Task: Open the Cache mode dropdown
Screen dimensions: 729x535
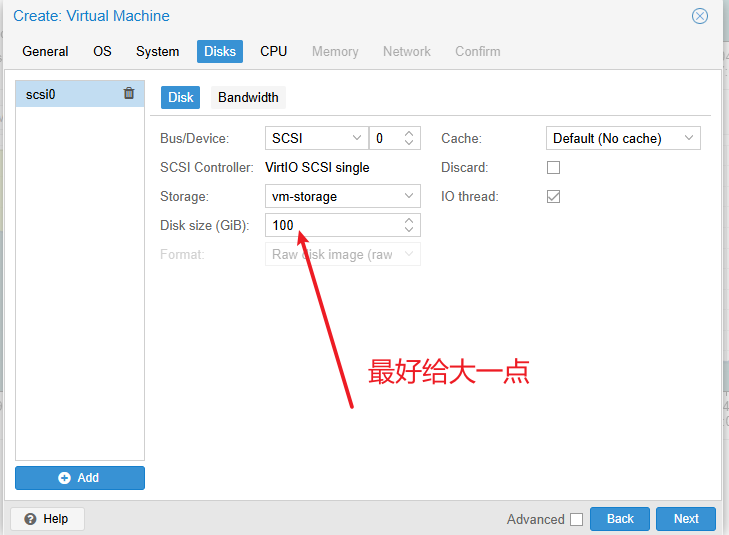Action: coord(688,138)
